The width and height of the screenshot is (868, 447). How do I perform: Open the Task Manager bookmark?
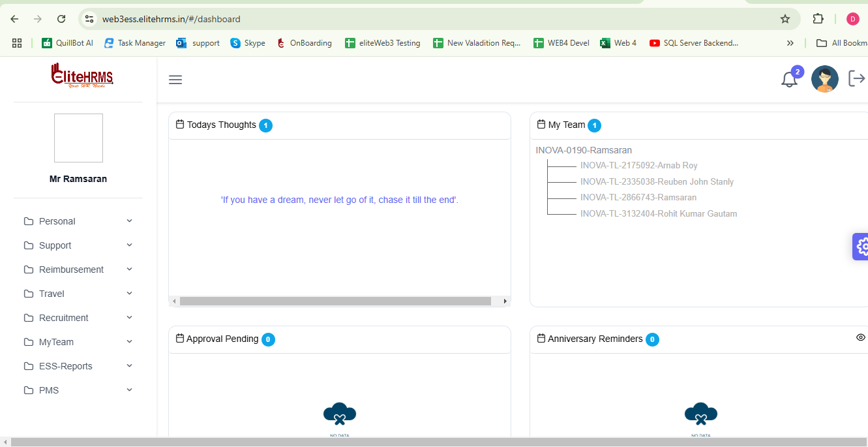point(135,43)
